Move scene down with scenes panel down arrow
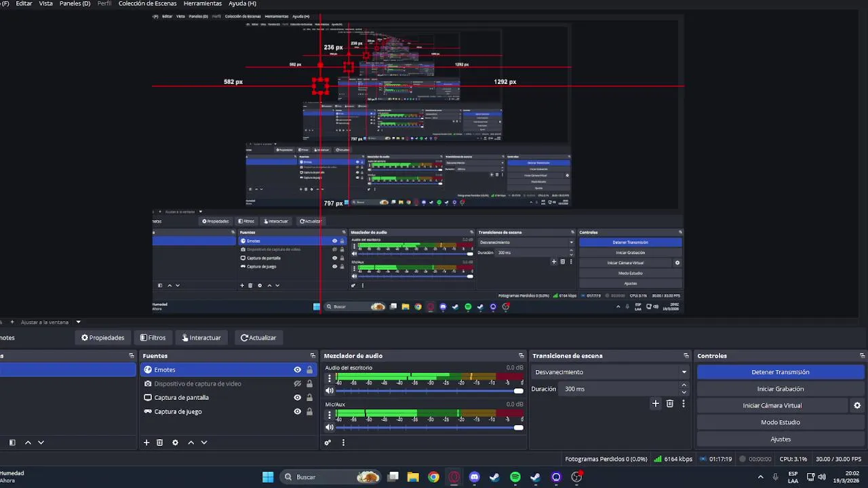The height and width of the screenshot is (488, 868). pyautogui.click(x=41, y=443)
